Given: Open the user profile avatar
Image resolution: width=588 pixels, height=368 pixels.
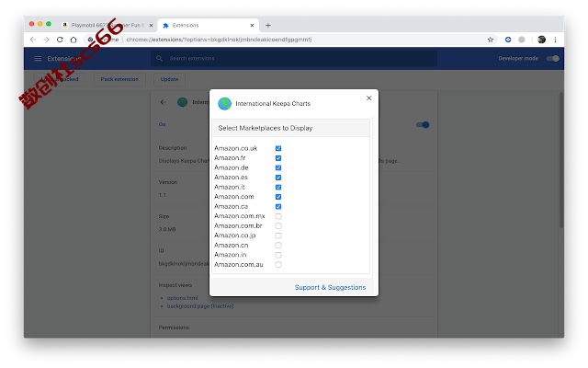Looking at the screenshot, I should pos(541,40).
